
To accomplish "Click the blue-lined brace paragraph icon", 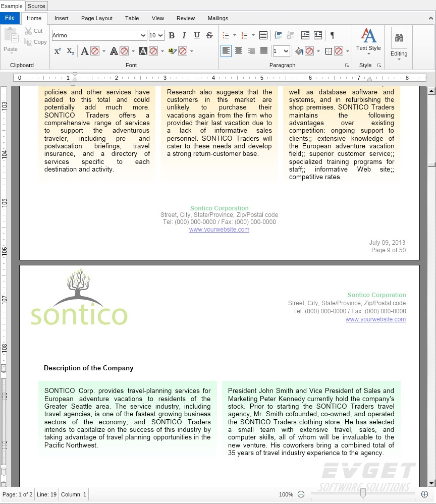I will [x=278, y=35].
